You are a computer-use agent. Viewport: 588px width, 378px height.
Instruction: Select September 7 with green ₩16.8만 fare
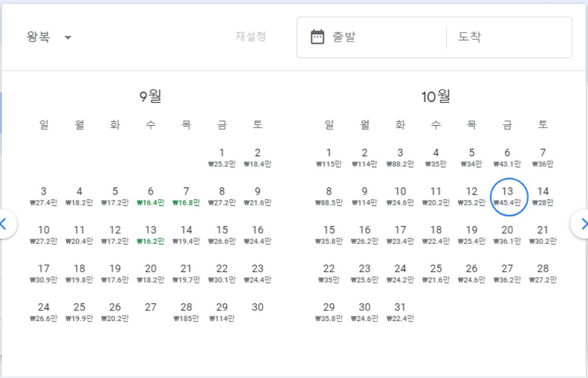[186, 196]
